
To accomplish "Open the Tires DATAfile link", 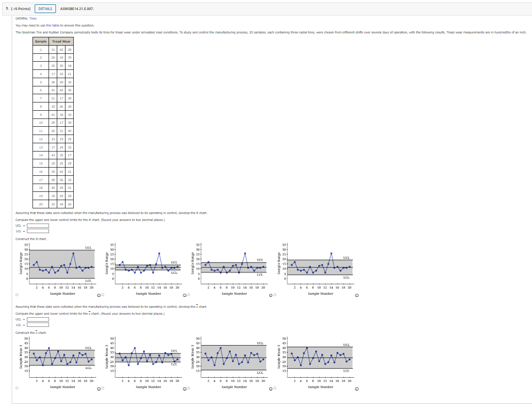I will coord(33,19).
